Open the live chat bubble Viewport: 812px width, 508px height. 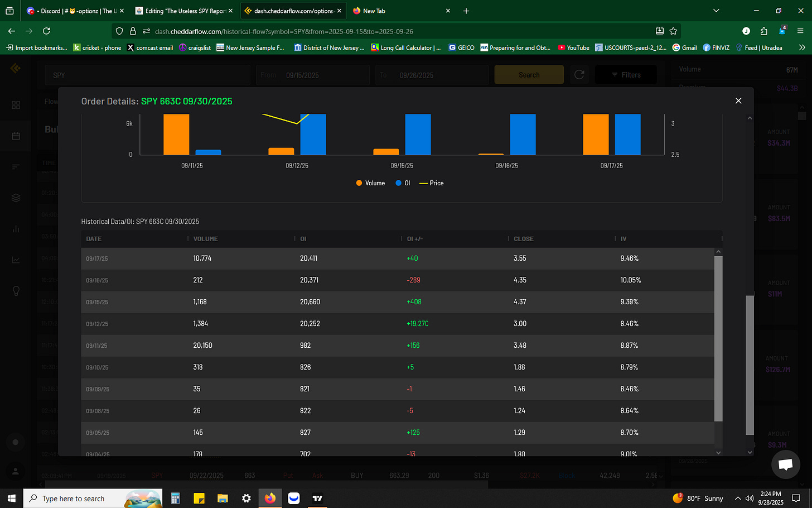click(x=786, y=464)
